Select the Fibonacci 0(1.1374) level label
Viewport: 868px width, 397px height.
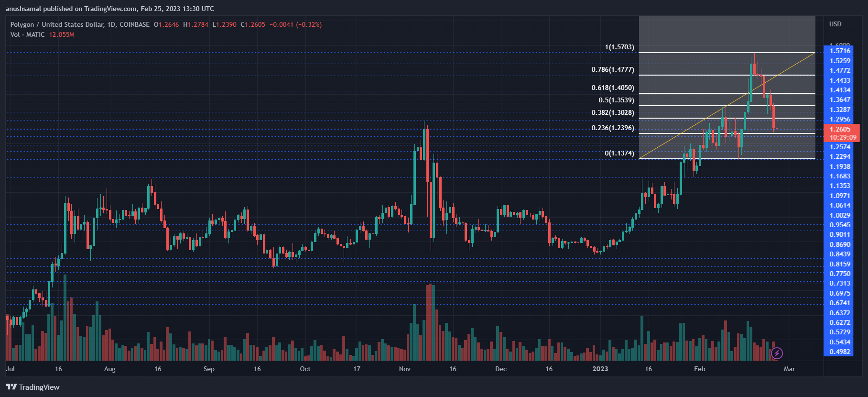coord(619,153)
